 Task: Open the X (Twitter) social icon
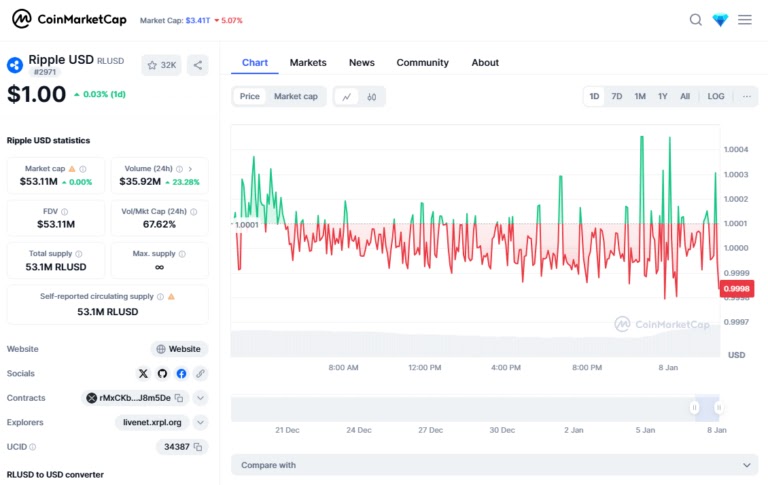click(x=143, y=374)
